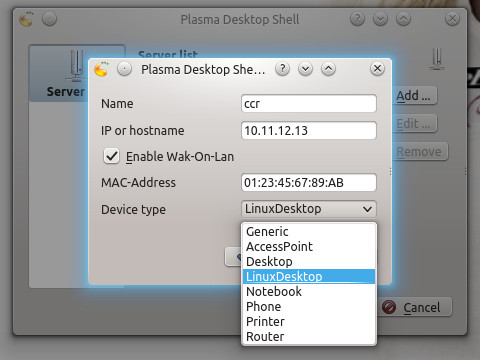Click the help icon in background window titlebar

pos(357,19)
